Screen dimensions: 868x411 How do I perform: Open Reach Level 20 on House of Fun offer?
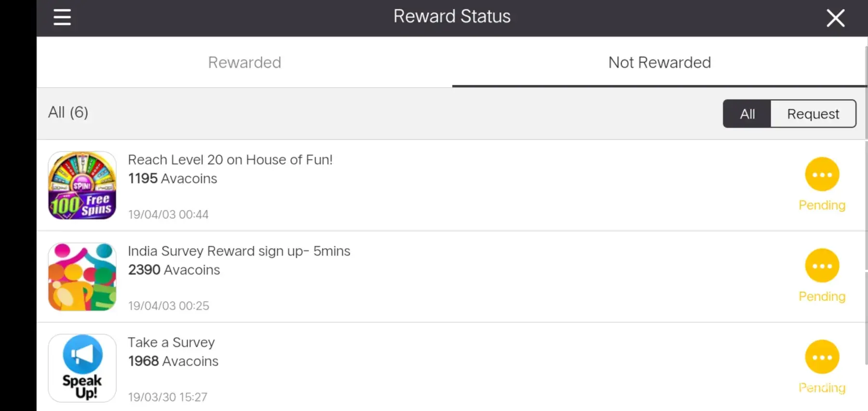tap(230, 160)
